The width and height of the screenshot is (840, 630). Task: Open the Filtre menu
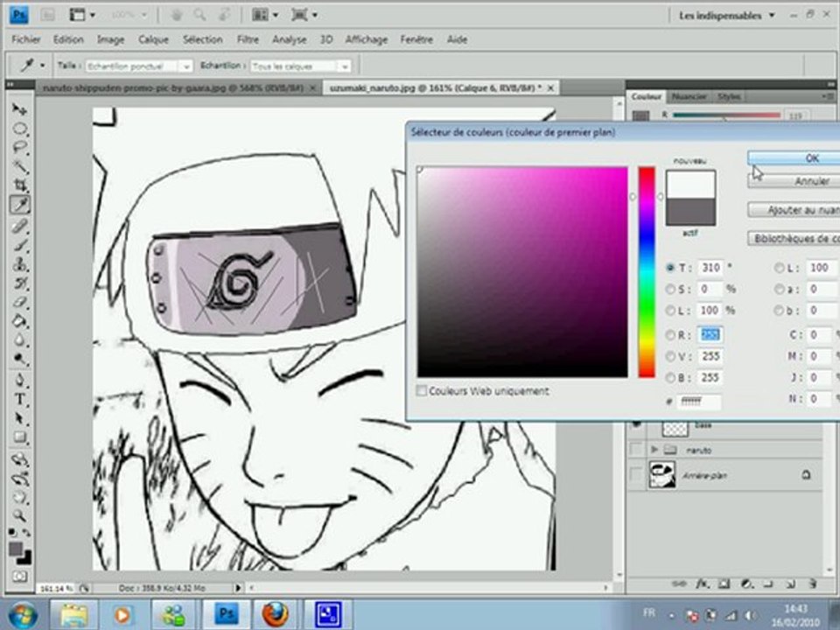pyautogui.click(x=248, y=39)
